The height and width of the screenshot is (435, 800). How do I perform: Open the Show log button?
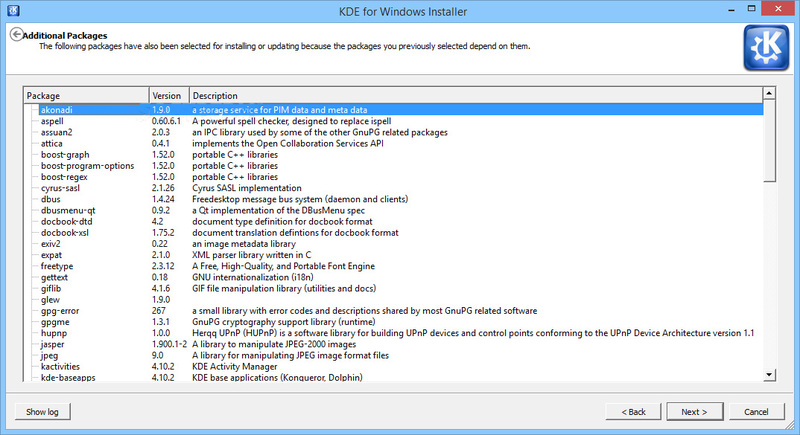(x=42, y=412)
